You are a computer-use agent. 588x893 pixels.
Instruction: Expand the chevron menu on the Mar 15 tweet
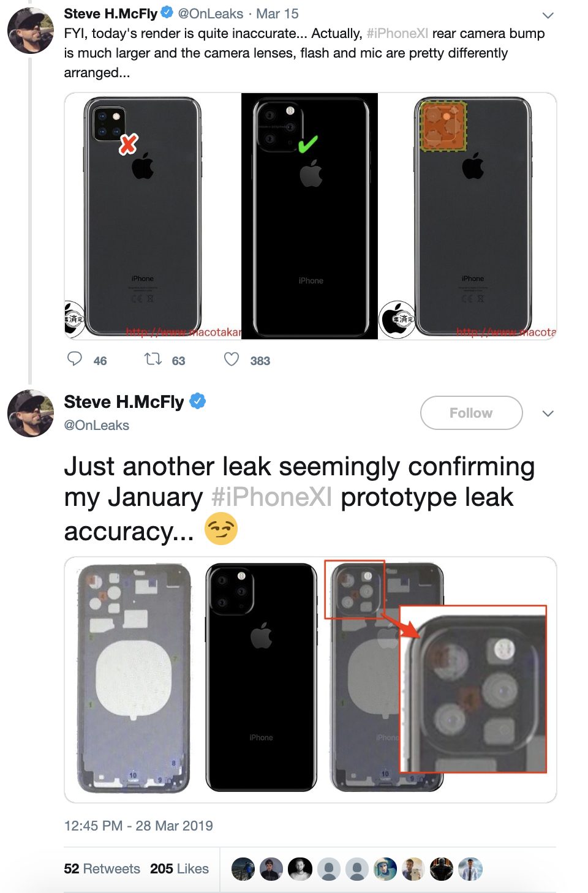[548, 15]
